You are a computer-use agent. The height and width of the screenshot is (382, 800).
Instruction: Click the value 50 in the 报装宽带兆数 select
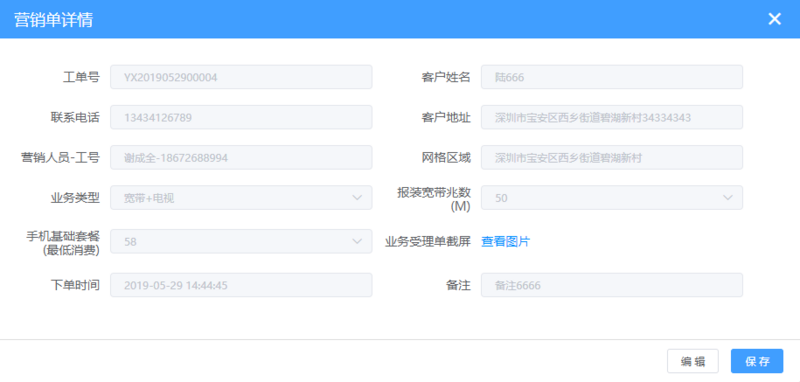501,198
